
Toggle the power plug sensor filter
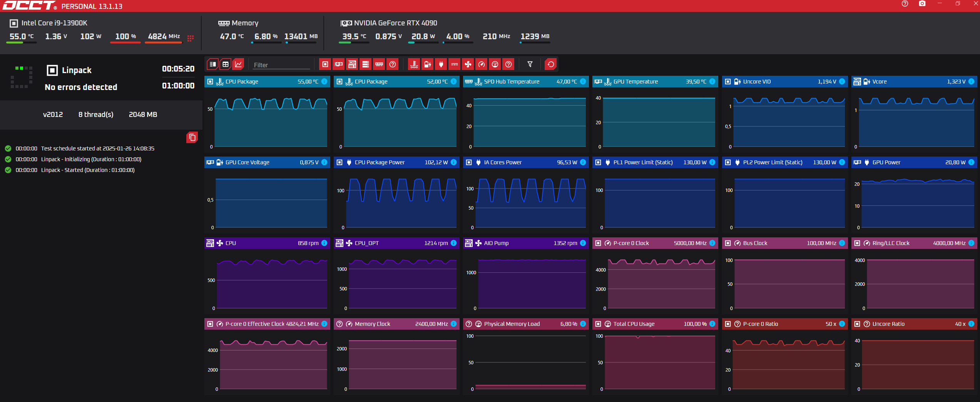[x=441, y=64]
